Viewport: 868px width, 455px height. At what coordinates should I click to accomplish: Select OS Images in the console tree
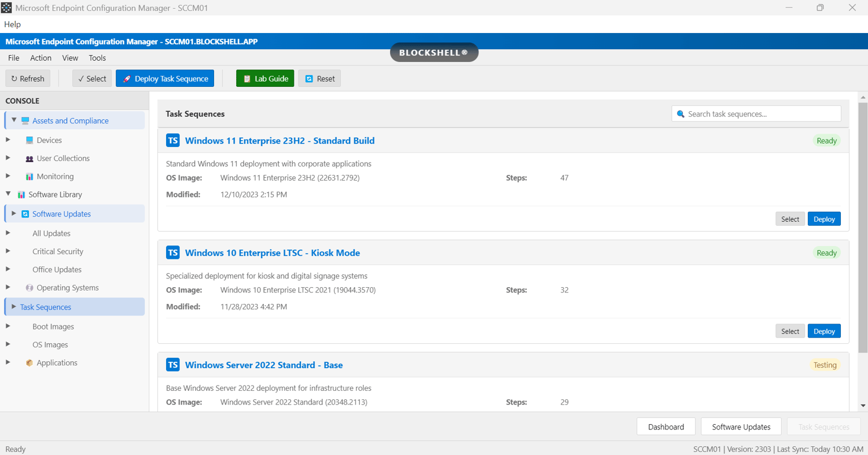[x=50, y=344]
